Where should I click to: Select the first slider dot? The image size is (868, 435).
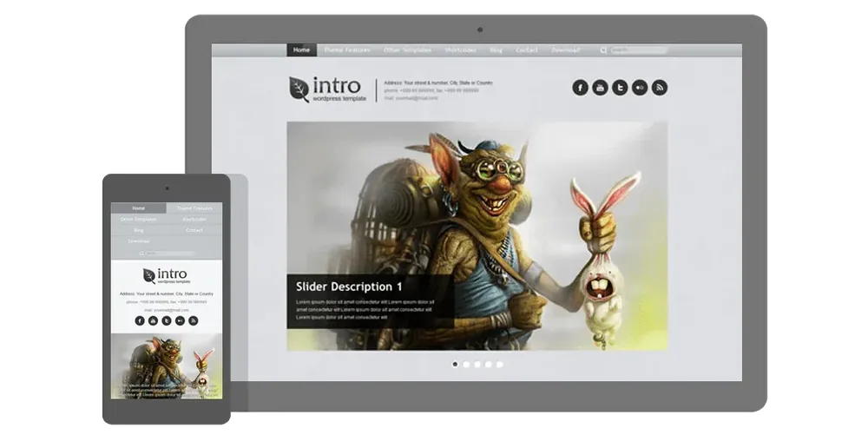(455, 364)
